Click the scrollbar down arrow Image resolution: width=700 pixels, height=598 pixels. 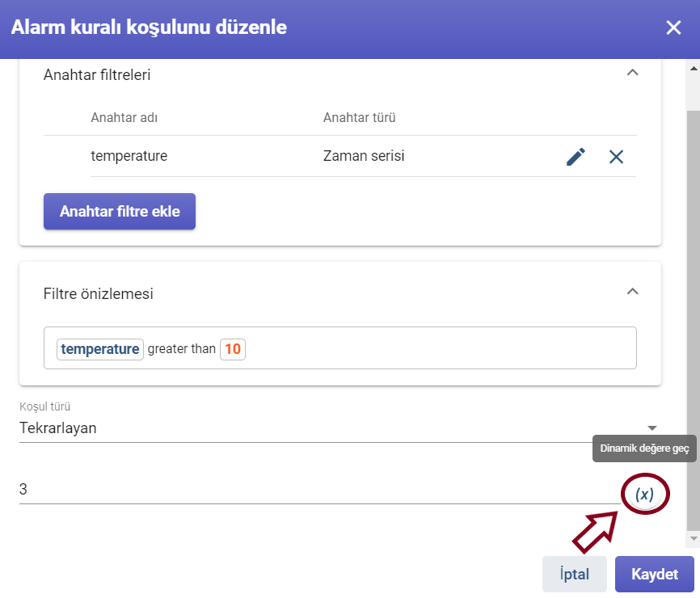pos(694,539)
